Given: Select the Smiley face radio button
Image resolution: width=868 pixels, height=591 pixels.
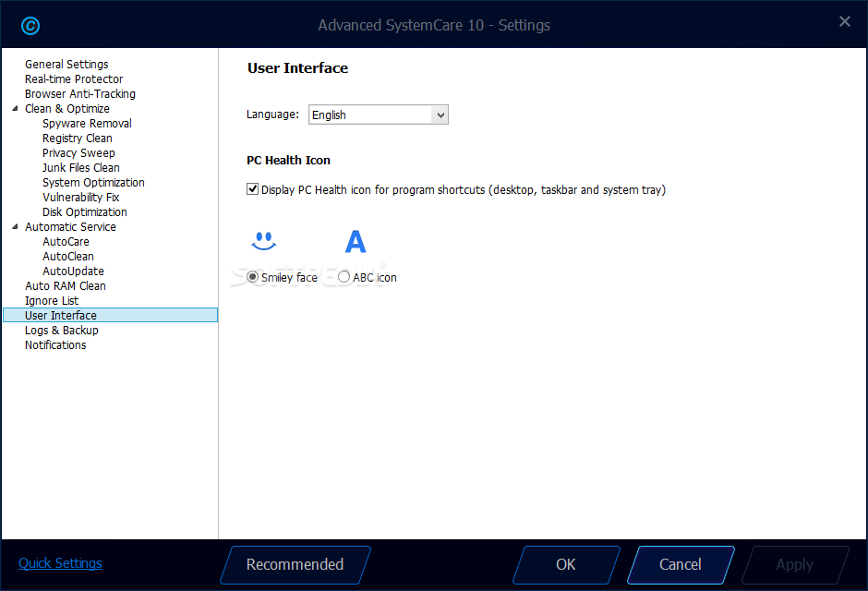Looking at the screenshot, I should (x=252, y=277).
